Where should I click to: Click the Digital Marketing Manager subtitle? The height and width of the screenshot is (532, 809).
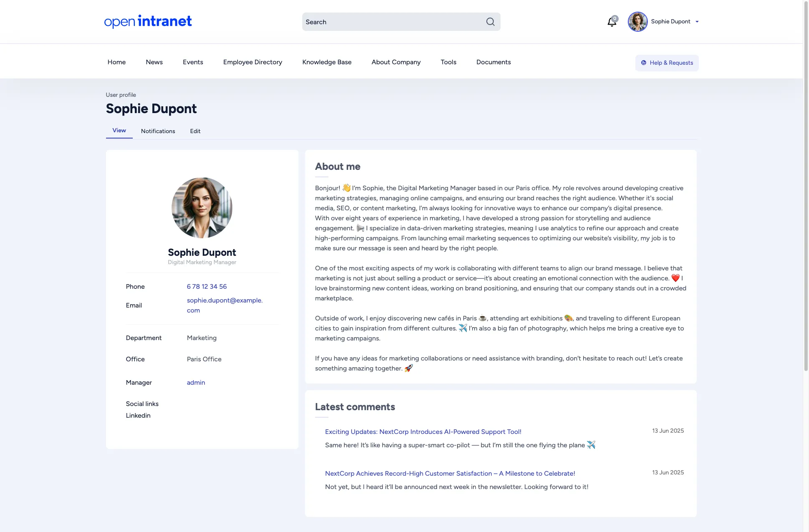[x=202, y=262]
